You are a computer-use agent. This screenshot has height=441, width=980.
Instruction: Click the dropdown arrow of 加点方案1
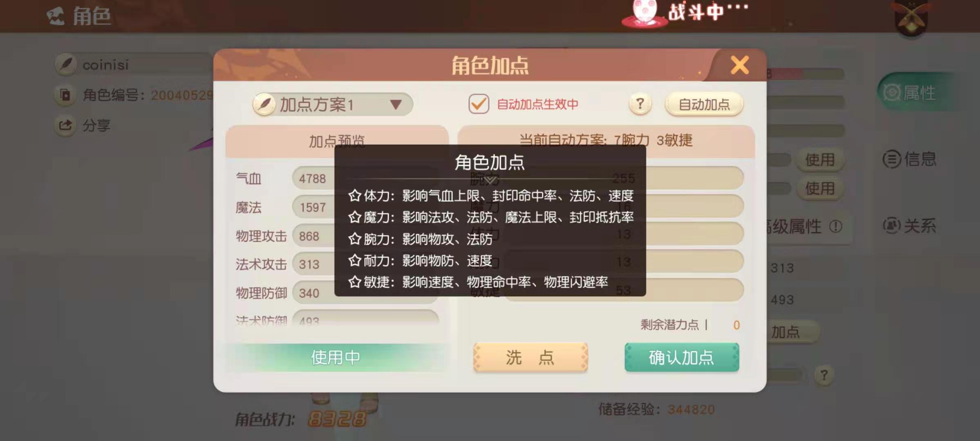(x=395, y=105)
